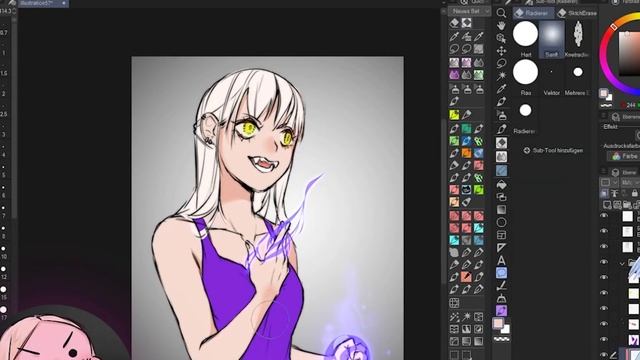Select the Auto Select magic wand tool
Viewport: 640px width, 360px height.
[501, 76]
